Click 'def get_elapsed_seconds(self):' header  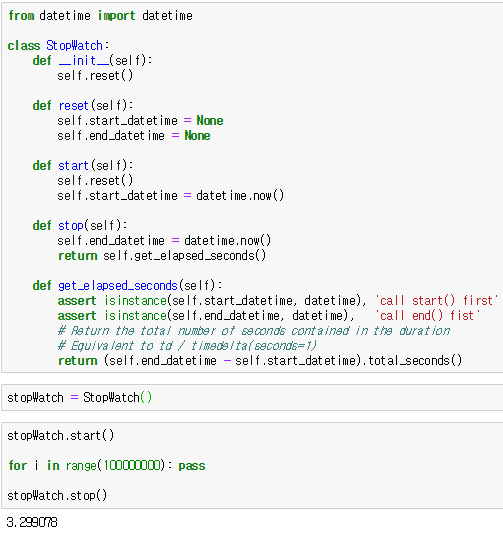pyautogui.click(x=128, y=286)
